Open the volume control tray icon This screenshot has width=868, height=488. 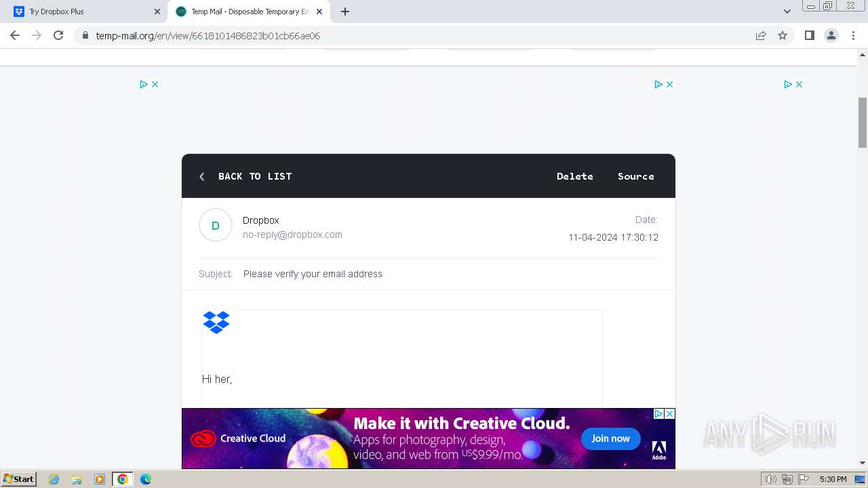(x=770, y=479)
